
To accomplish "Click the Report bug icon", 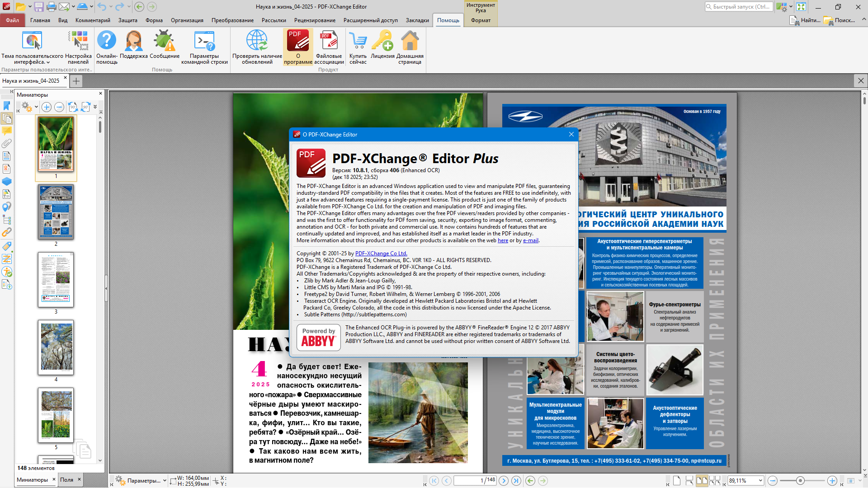I will pyautogui.click(x=165, y=42).
